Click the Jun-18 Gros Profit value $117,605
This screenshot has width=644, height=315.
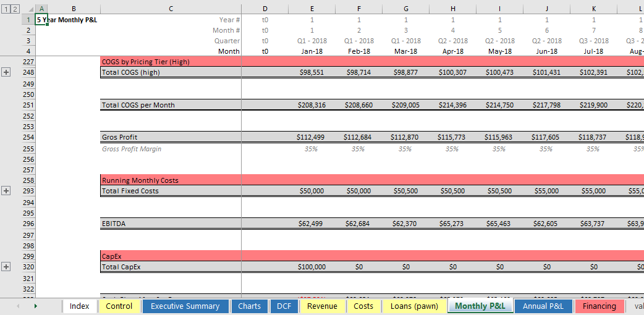point(547,137)
